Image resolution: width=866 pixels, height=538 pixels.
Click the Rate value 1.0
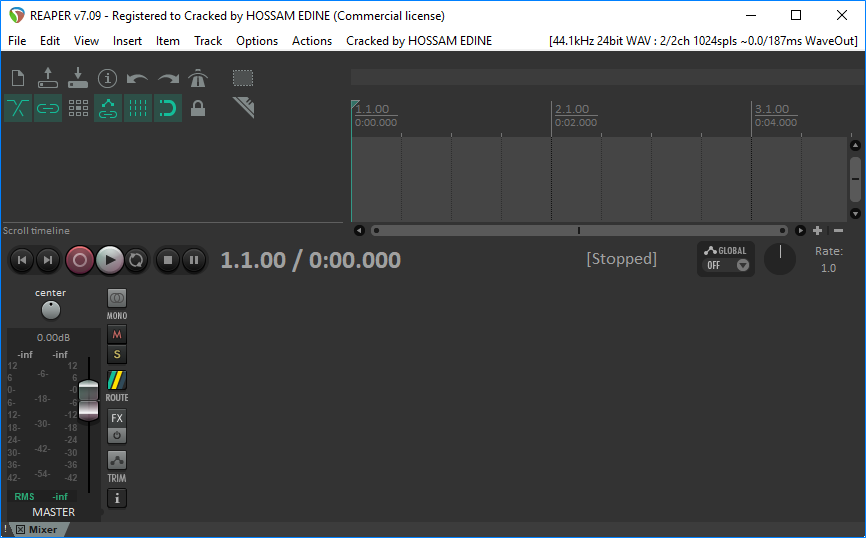tap(828, 268)
